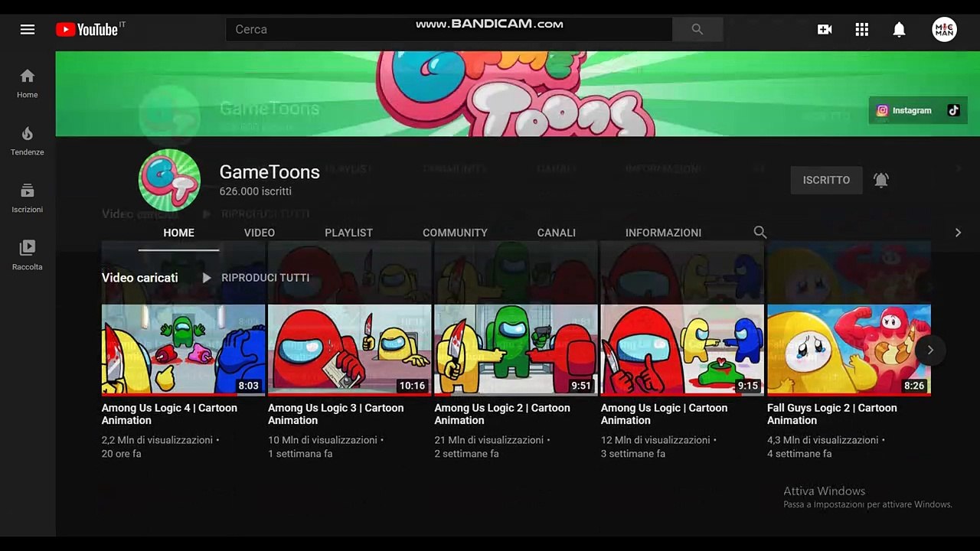Click the GameToons channel avatar
The height and width of the screenshot is (551, 980).
(169, 180)
